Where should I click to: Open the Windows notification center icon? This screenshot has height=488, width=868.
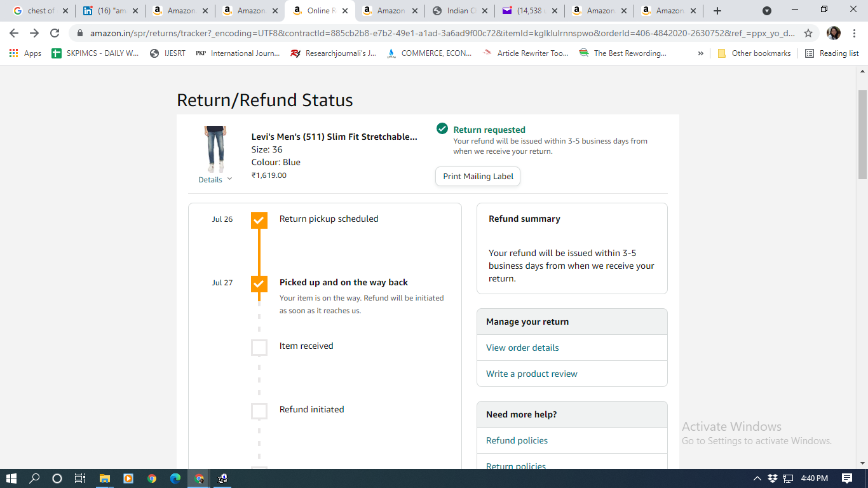pos(846,478)
